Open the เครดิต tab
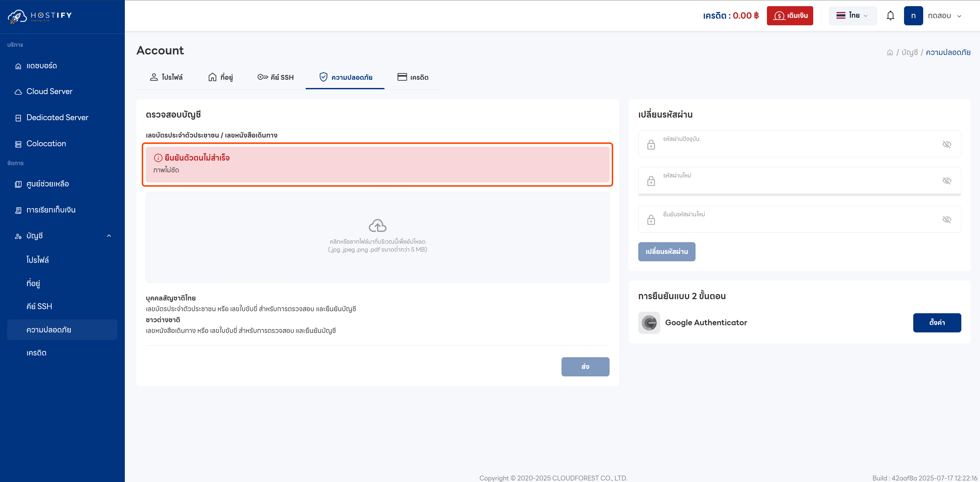 414,77
